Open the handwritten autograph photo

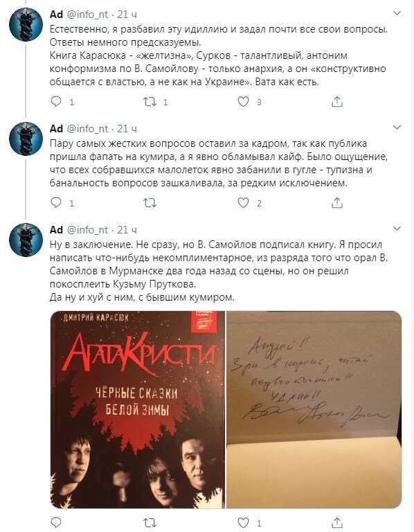[x=314, y=409]
